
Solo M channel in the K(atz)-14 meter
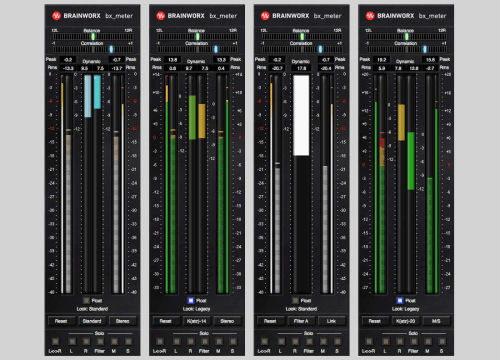219,341
